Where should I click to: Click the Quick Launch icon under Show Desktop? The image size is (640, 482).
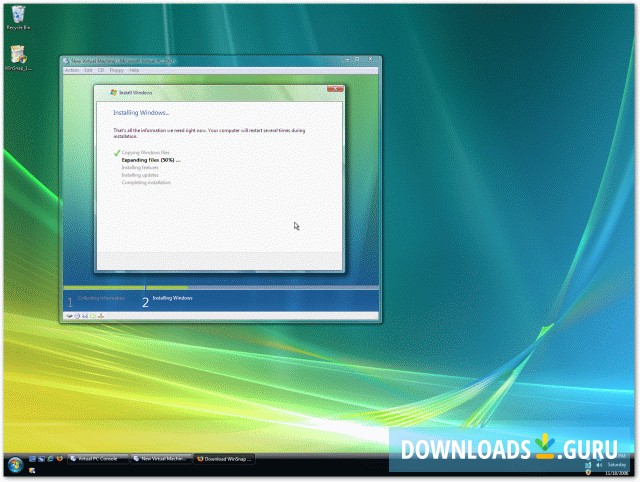pyautogui.click(x=32, y=471)
